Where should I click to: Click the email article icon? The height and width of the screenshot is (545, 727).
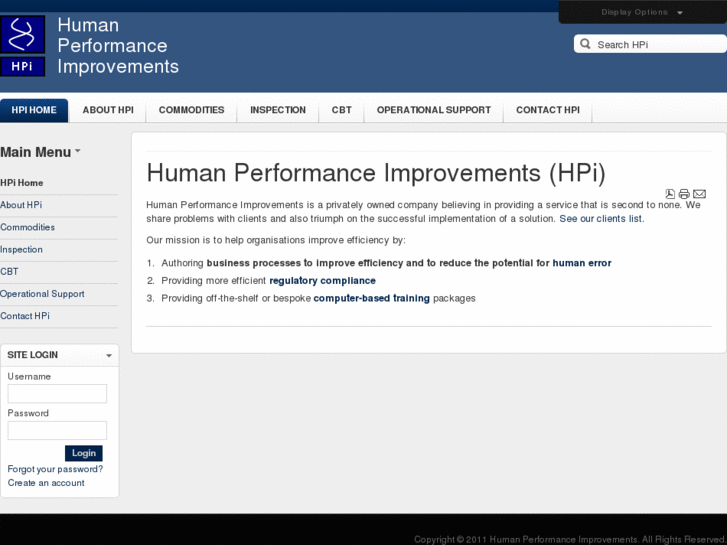(x=699, y=194)
